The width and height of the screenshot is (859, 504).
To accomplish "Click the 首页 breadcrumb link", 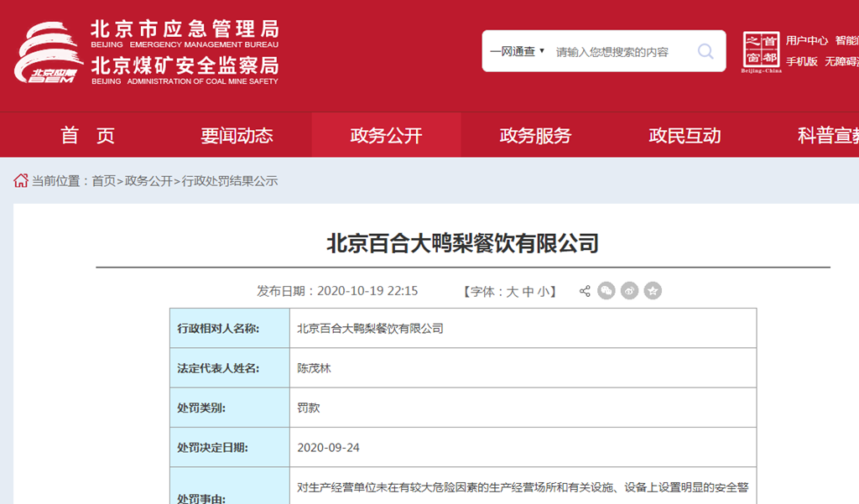I will click(x=103, y=181).
